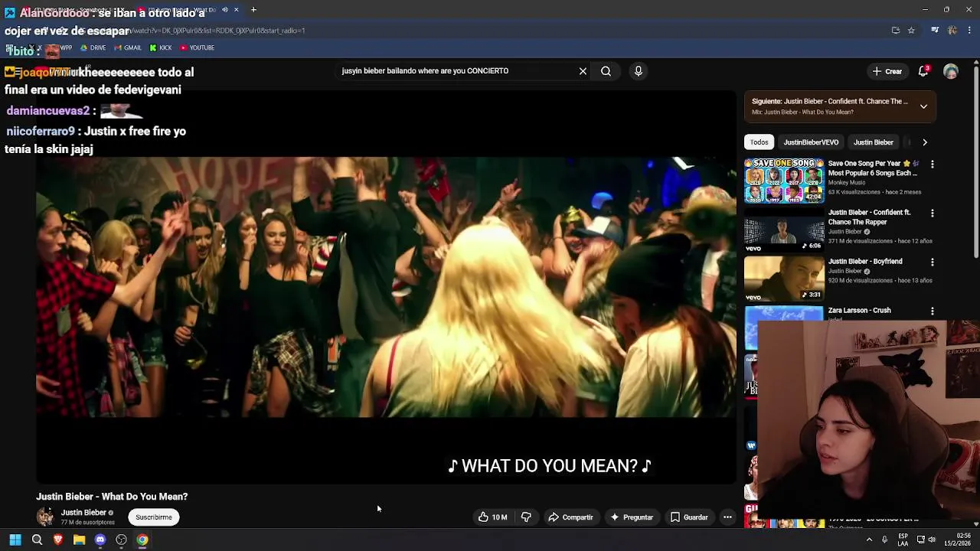
Task: Show hidden system tray icons
Action: 869,540
